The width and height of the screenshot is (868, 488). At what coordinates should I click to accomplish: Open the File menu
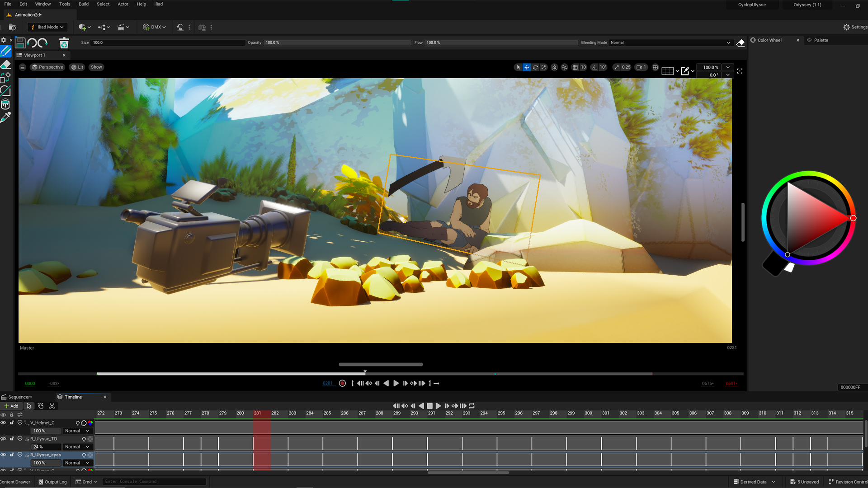coord(8,4)
